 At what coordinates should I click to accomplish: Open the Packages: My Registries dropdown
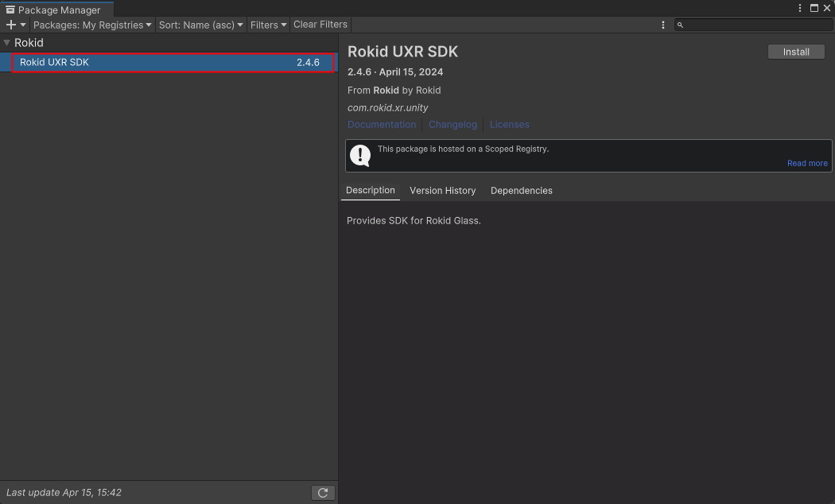click(x=92, y=25)
